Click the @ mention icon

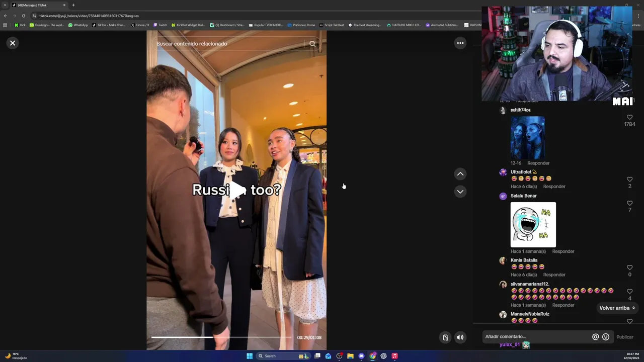(596, 337)
